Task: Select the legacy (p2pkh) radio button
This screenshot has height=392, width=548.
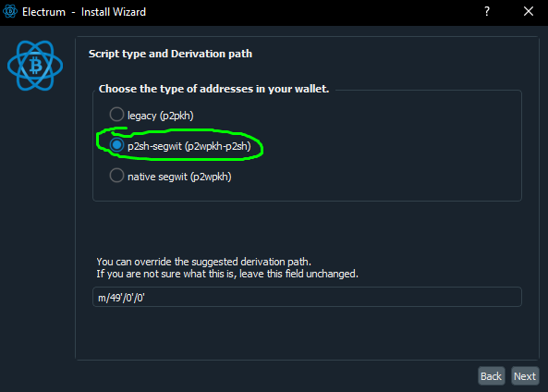Action: pyautogui.click(x=116, y=115)
